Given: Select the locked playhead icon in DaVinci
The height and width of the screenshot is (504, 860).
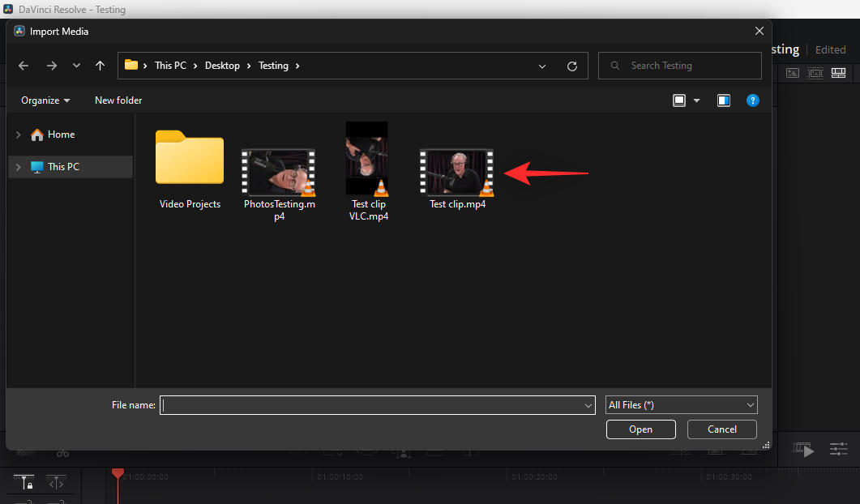Looking at the screenshot, I should tap(24, 483).
